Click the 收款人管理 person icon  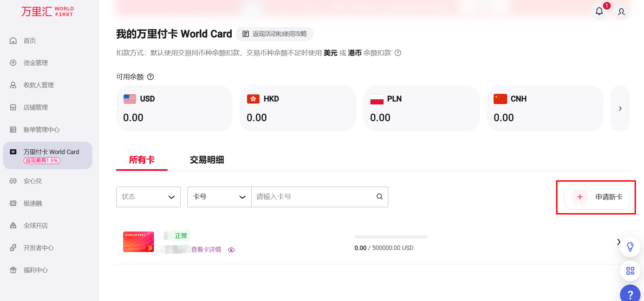click(13, 85)
